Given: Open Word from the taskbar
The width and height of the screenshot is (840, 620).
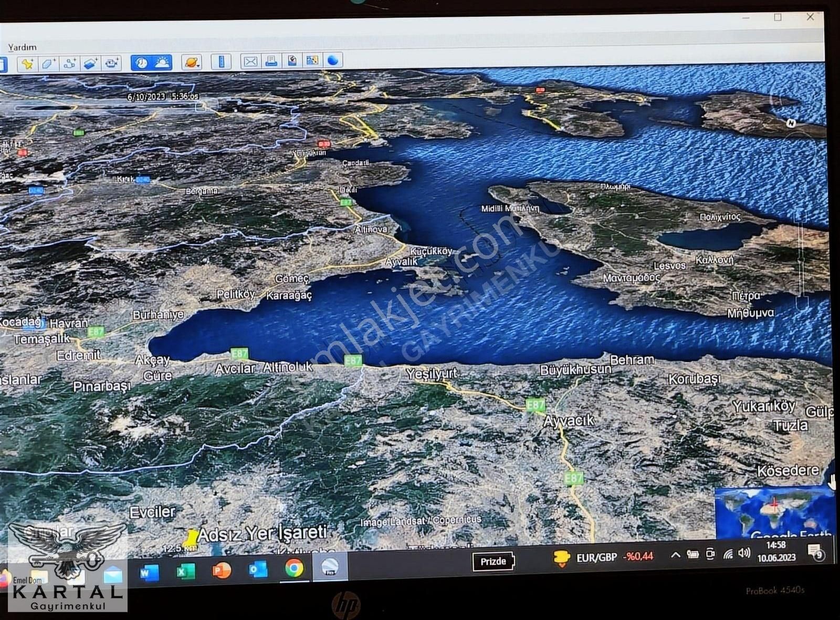Looking at the screenshot, I should click(x=149, y=572).
